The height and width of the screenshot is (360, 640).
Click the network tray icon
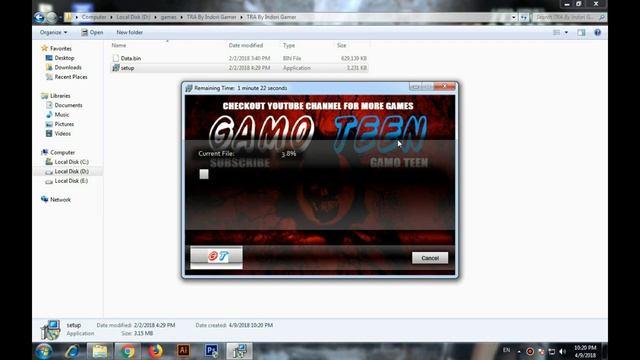click(x=552, y=351)
